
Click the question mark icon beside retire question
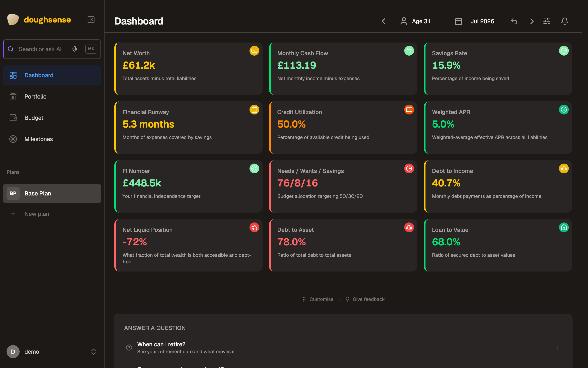click(x=129, y=348)
